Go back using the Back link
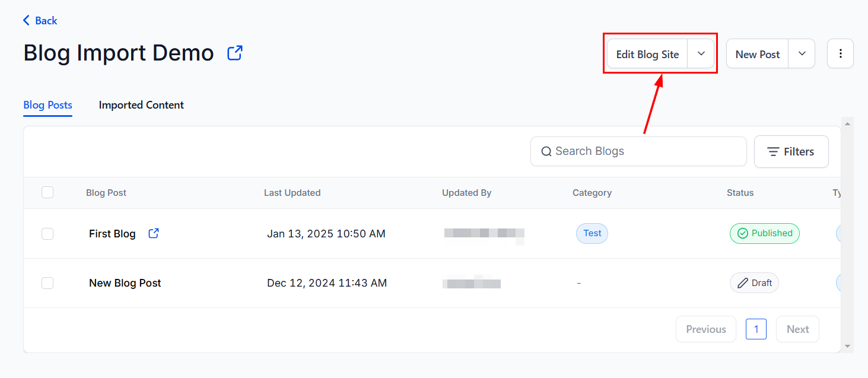This screenshot has height=378, width=868. tap(40, 21)
